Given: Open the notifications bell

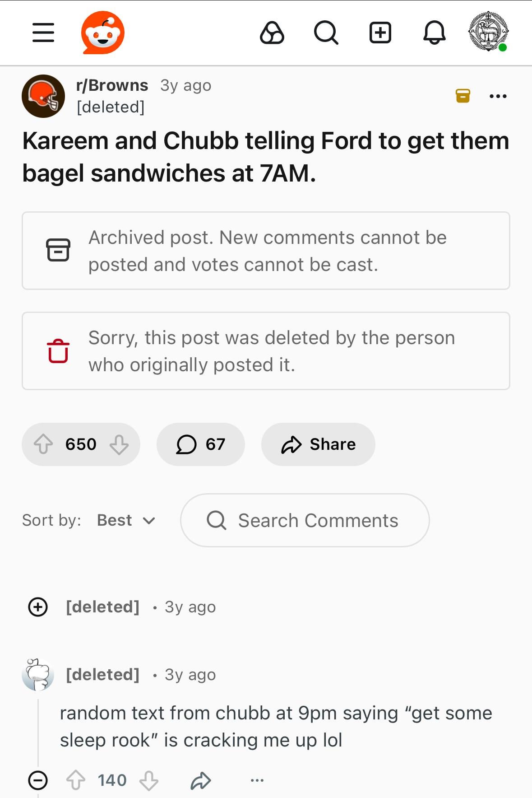Looking at the screenshot, I should pos(434,33).
